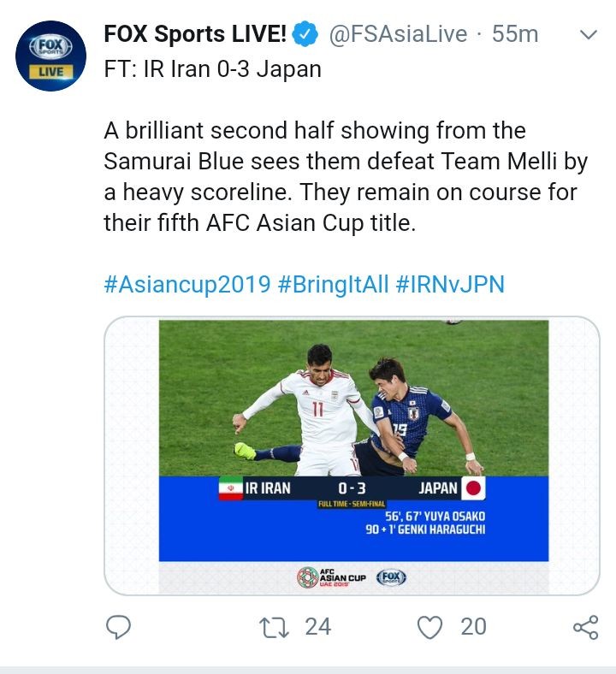Screen dimensions: 616x674
Task: Open the tweet body text about Samurai Blue
Action: [x=340, y=179]
